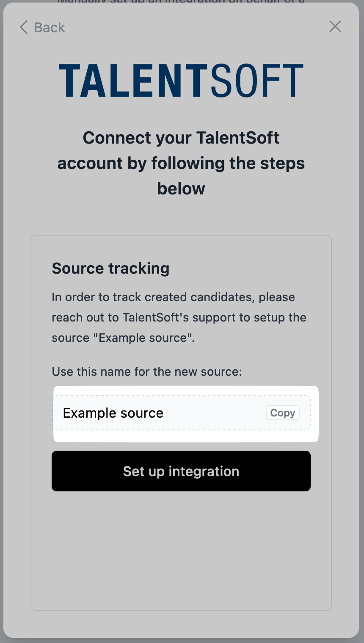Copy the Example source name

point(283,413)
